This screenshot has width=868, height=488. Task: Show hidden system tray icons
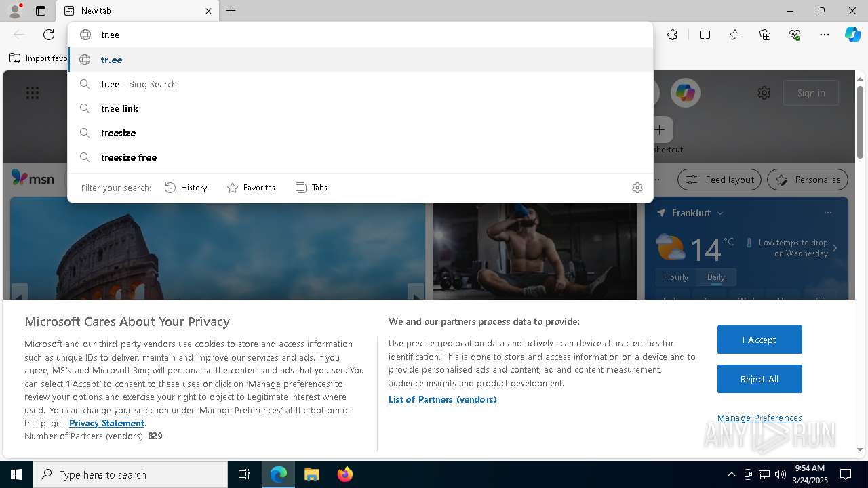(731, 474)
